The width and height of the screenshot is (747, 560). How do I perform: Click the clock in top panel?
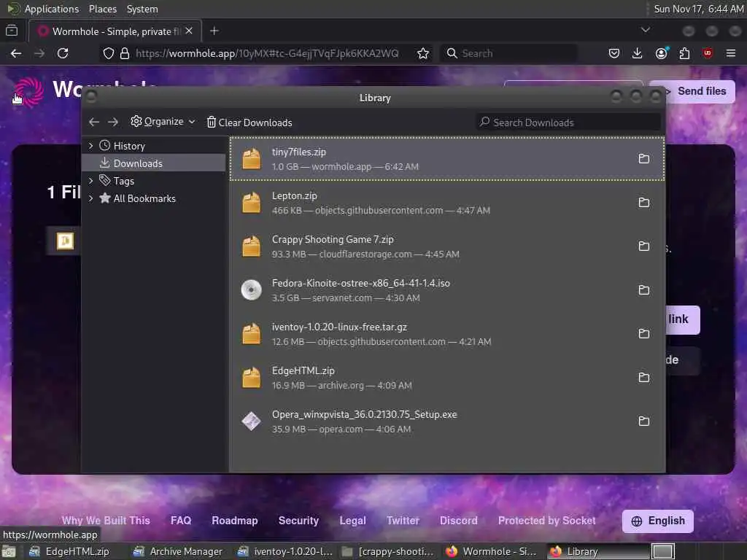698,9
